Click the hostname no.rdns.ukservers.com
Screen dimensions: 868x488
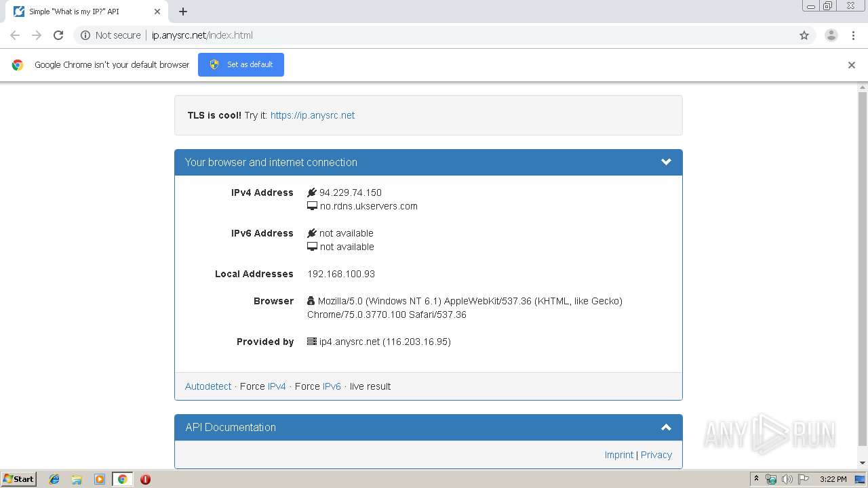(x=369, y=206)
